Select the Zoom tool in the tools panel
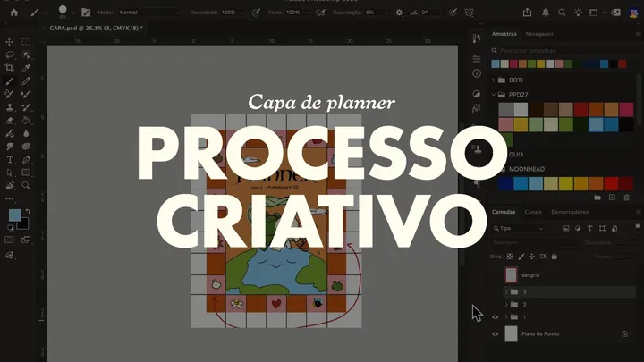644x362 pixels. [26, 186]
